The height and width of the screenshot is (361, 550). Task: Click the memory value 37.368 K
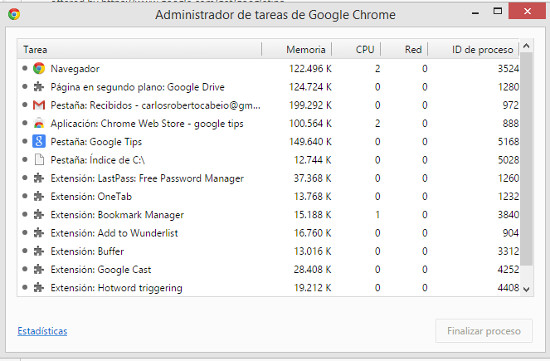tap(313, 178)
